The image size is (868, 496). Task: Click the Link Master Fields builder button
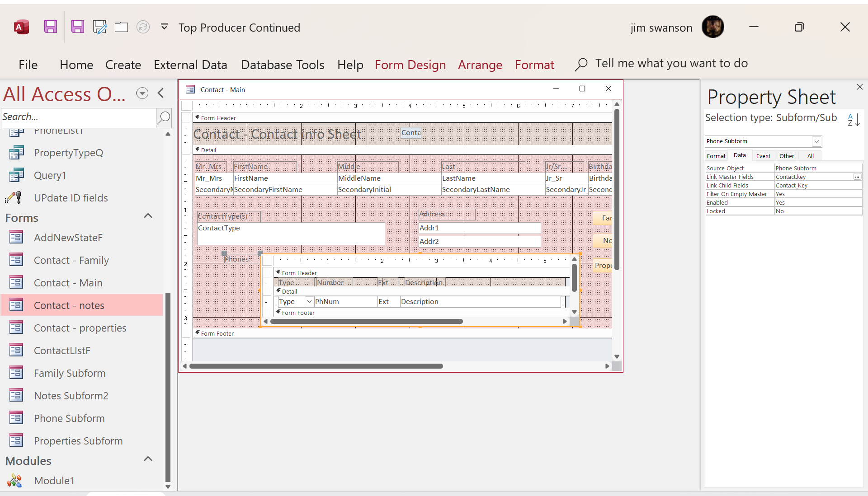[x=857, y=177]
